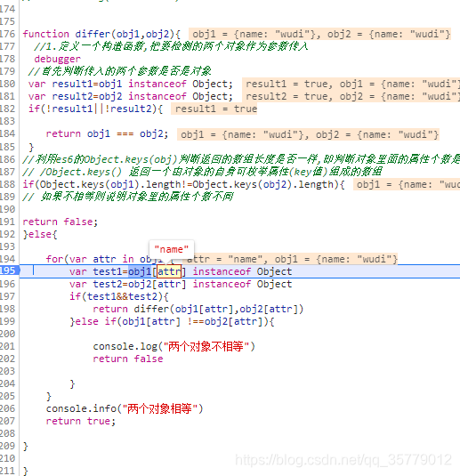Click 'return false;' on line 191
460x476 pixels.
point(61,222)
